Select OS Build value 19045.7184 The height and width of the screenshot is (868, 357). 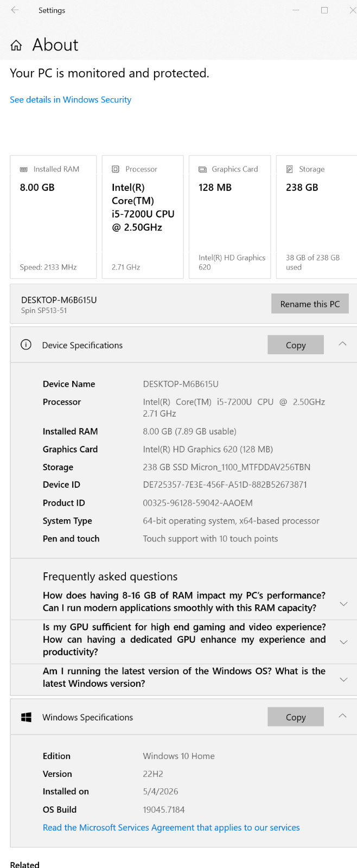coord(164,809)
